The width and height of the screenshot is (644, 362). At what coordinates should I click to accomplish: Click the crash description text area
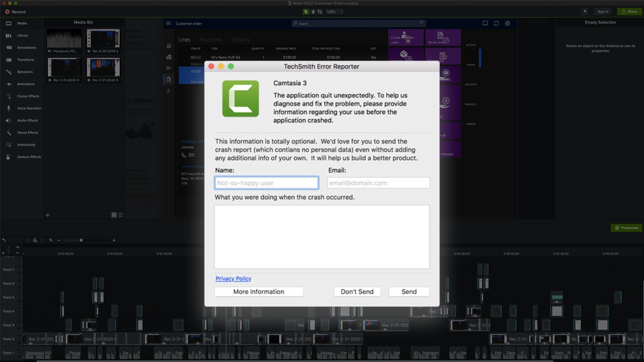tap(322, 237)
